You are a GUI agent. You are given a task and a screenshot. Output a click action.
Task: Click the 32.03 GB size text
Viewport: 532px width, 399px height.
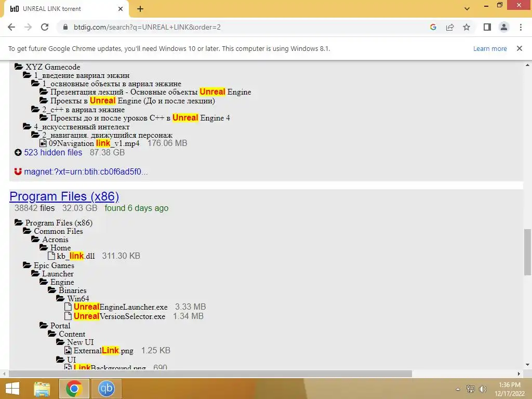(79, 208)
